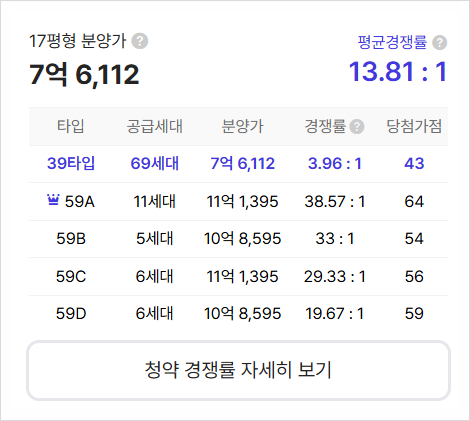470x421 pixels.
Task: Click the large 7억 6,112 price heading
Action: tap(84, 74)
